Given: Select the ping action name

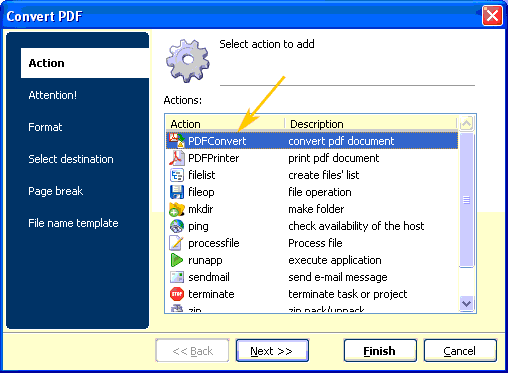Looking at the screenshot, I should 198,227.
